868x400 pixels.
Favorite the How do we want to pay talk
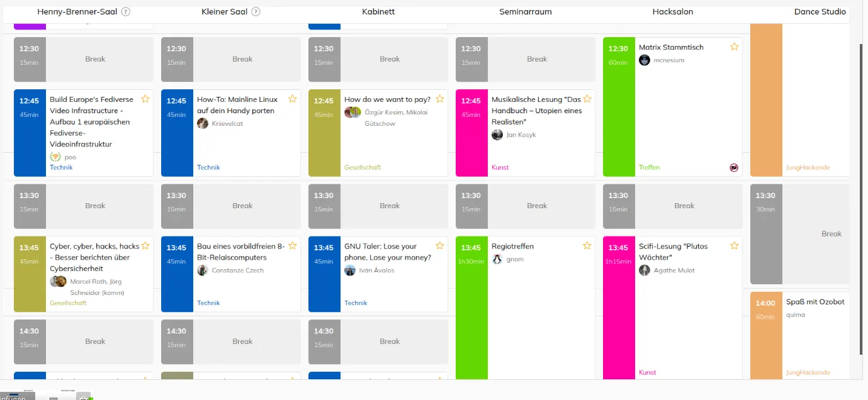[439, 99]
